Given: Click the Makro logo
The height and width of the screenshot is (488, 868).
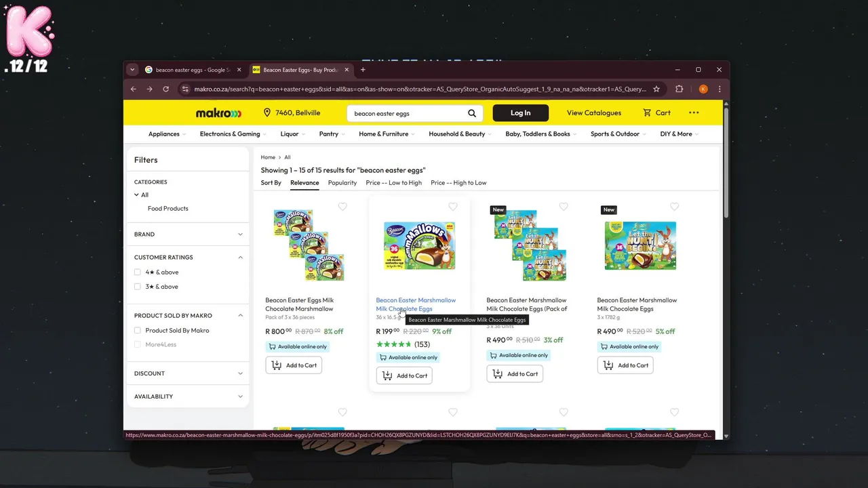Looking at the screenshot, I should (218, 113).
